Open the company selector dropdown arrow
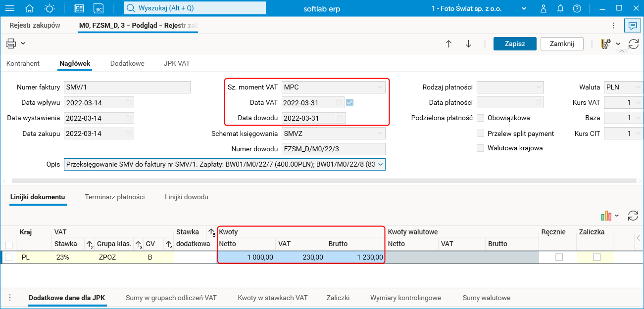The image size is (644, 309). click(x=524, y=8)
